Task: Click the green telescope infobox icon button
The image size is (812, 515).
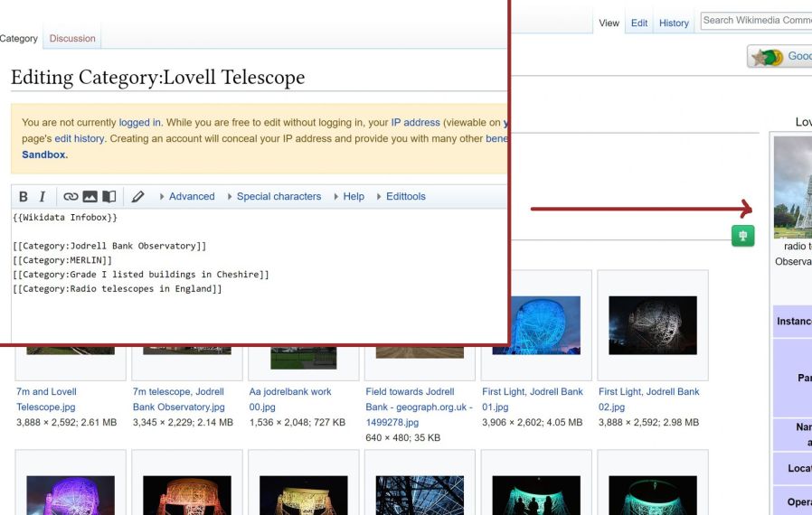Action: click(742, 236)
